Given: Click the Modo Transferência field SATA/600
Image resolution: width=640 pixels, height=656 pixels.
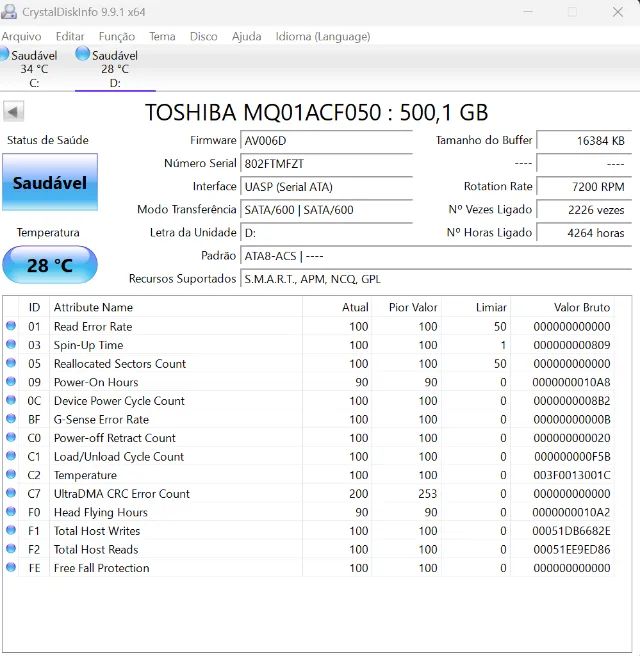Looking at the screenshot, I should (x=327, y=210).
